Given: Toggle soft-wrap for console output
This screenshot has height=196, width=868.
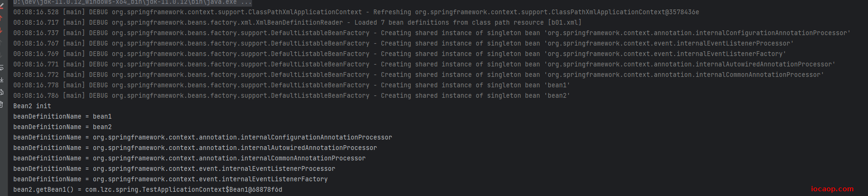Looking at the screenshot, I should pyautogui.click(x=1, y=67).
